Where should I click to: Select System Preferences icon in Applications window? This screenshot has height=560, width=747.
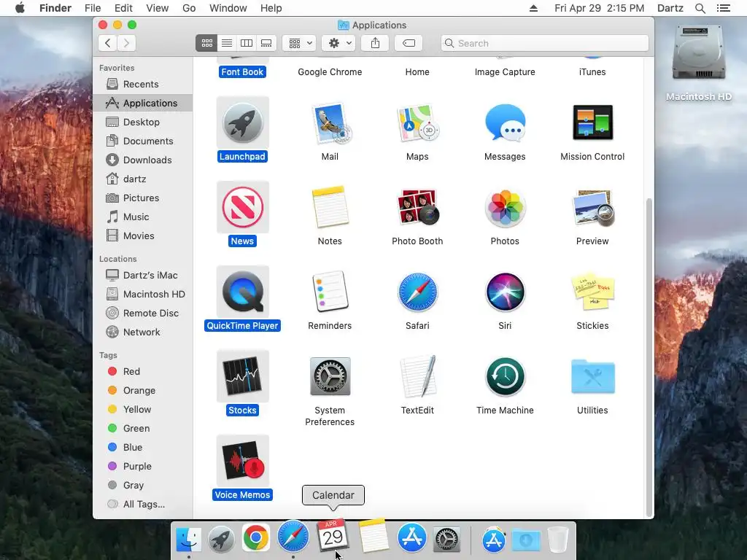pos(330,376)
